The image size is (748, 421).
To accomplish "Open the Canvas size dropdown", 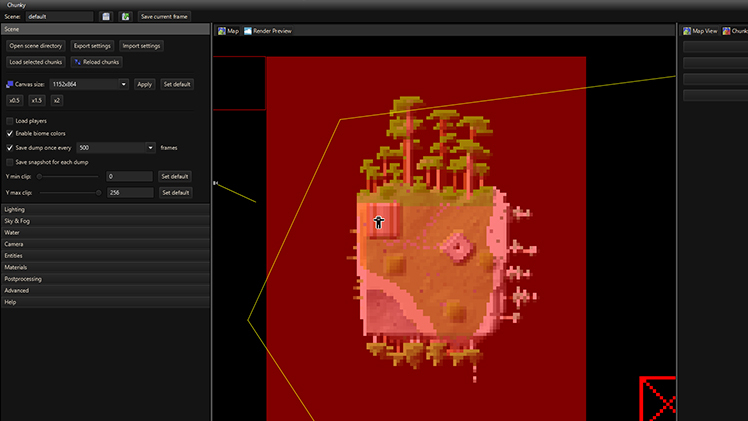I will coord(124,84).
